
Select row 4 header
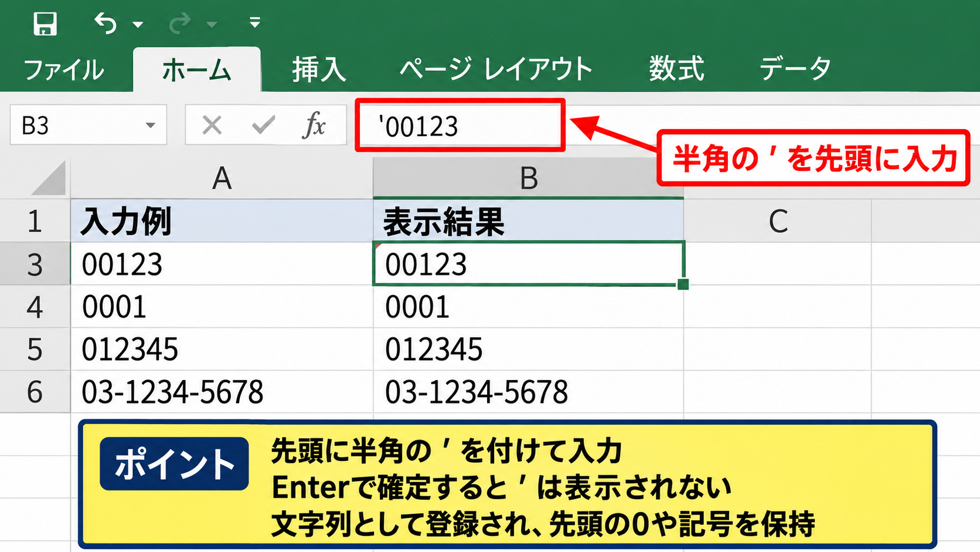coord(35,307)
